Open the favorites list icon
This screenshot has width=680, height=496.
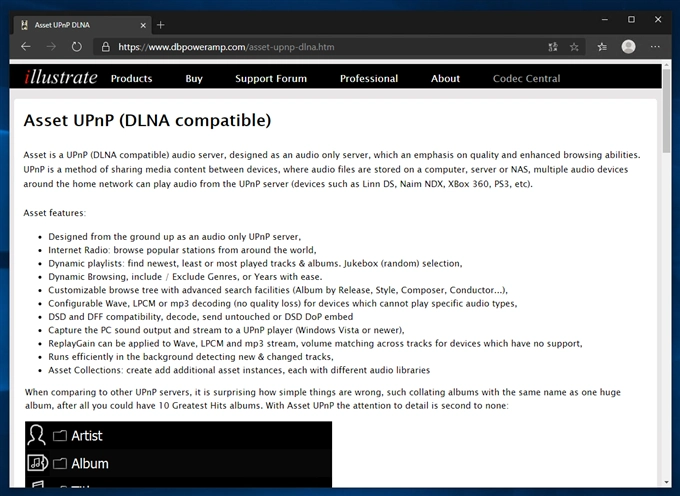(x=602, y=47)
